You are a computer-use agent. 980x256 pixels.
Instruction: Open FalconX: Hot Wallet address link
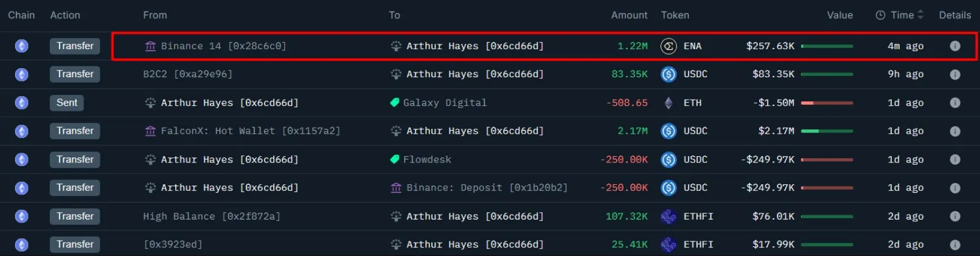(250, 131)
